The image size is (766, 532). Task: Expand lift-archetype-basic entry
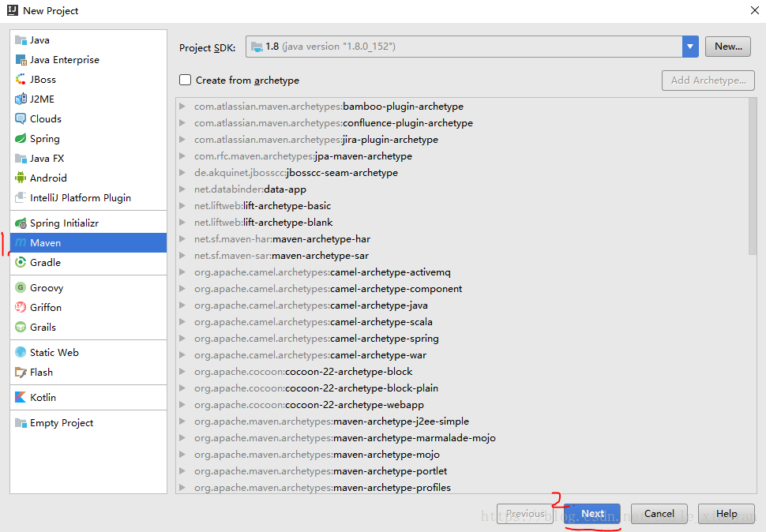182,205
